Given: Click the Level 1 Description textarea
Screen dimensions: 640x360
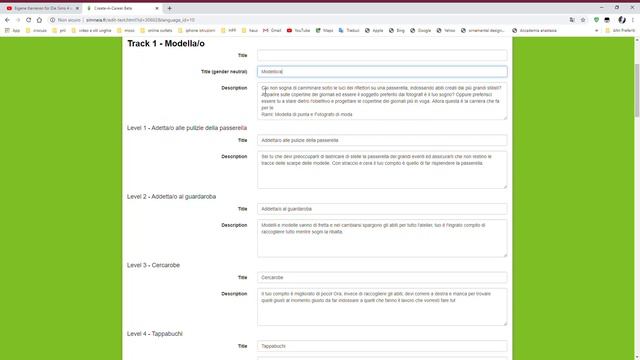Looking at the screenshot, I should point(382,170).
